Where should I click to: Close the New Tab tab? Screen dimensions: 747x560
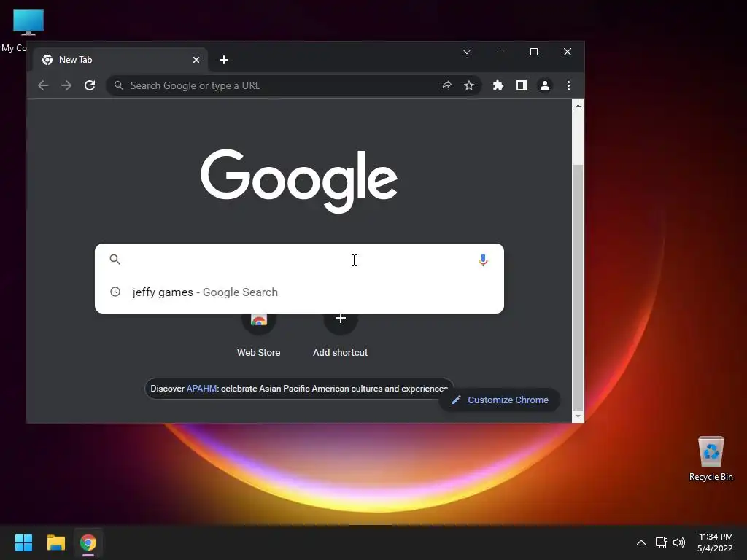pos(196,60)
